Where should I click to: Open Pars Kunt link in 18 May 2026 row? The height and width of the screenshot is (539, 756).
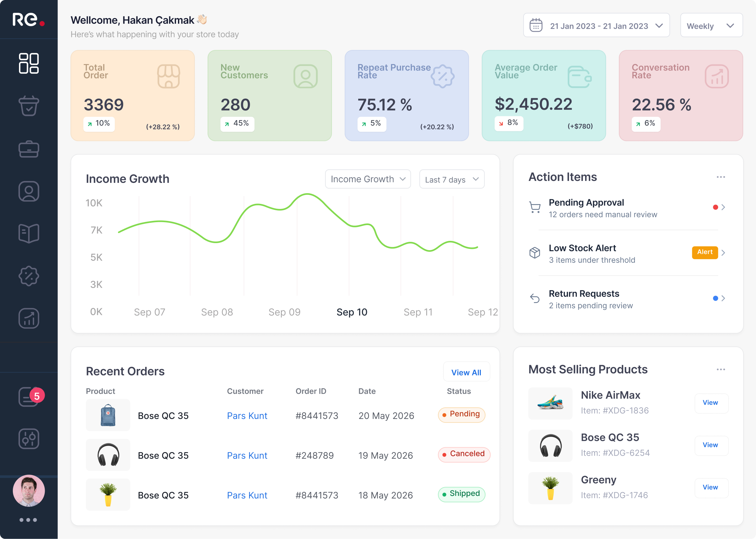tap(247, 495)
